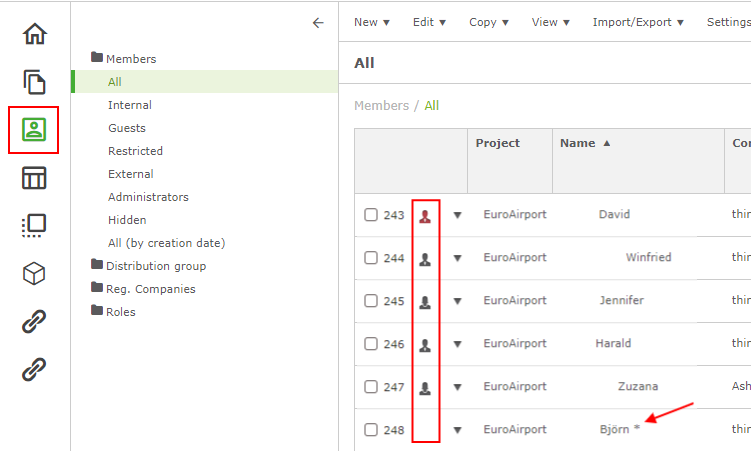The width and height of the screenshot is (751, 451).
Task: Click the upper chain link icon
Action: tap(34, 321)
